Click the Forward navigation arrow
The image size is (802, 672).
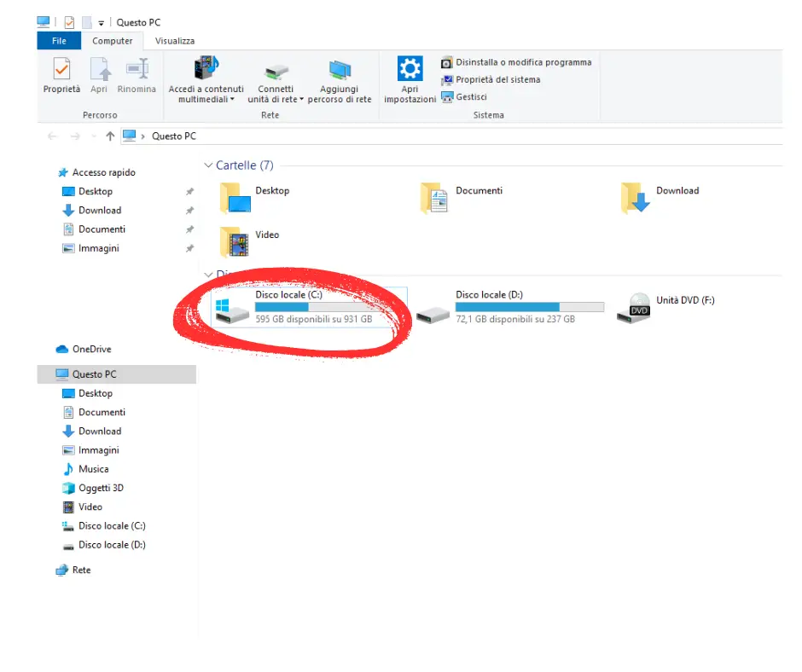[x=75, y=136]
